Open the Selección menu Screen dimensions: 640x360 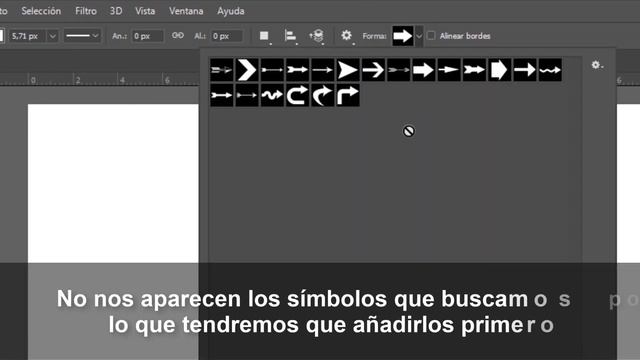click(x=41, y=11)
